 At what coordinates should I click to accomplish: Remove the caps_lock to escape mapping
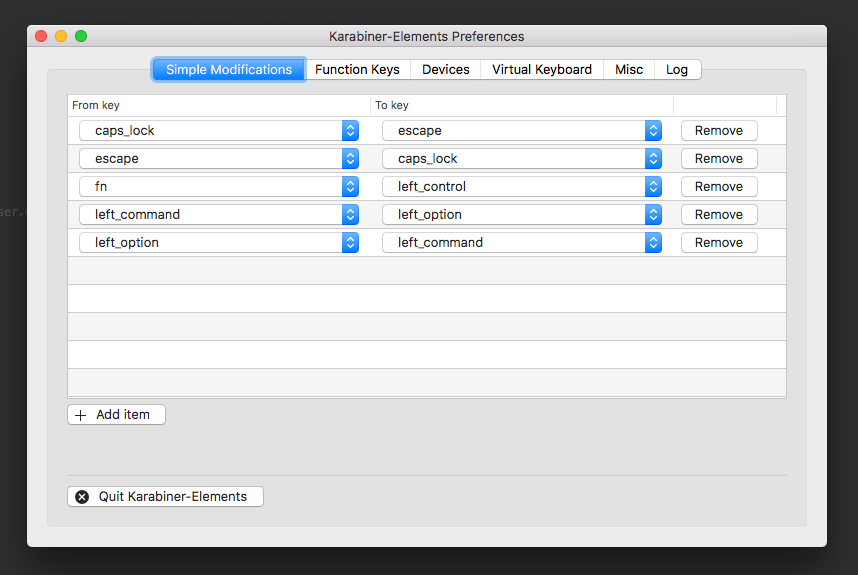(x=719, y=131)
